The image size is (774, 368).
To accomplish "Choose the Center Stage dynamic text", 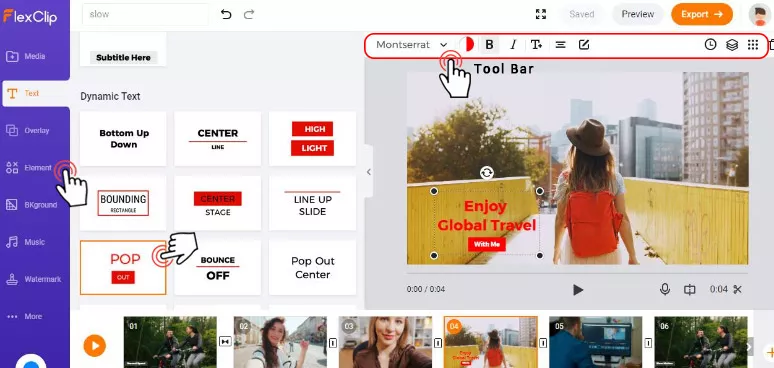I will (218, 203).
